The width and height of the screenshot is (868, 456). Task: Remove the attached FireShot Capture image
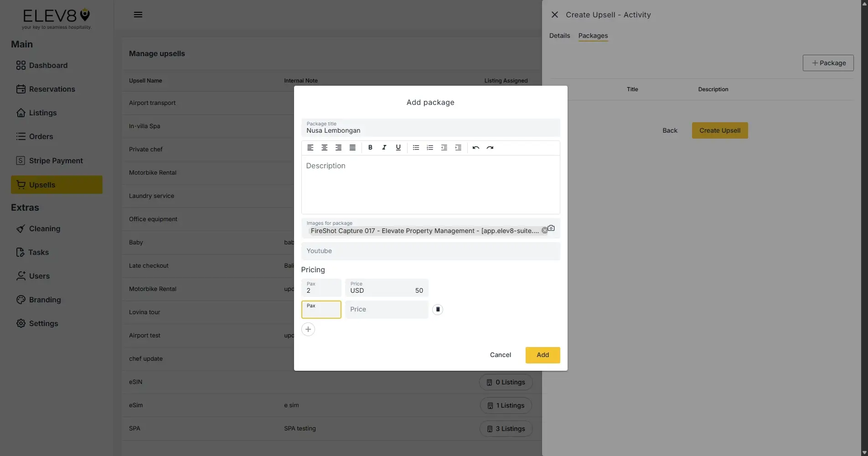pyautogui.click(x=544, y=230)
